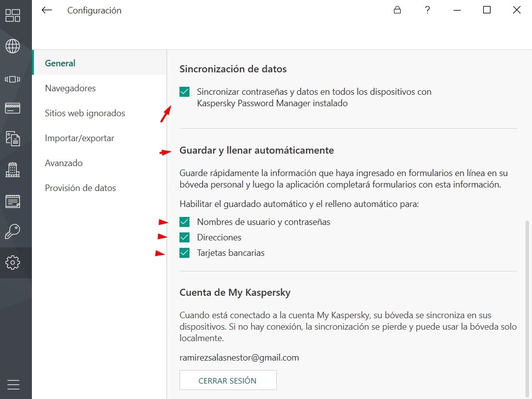Select the settings gear icon
The image size is (532, 399).
[12, 263]
